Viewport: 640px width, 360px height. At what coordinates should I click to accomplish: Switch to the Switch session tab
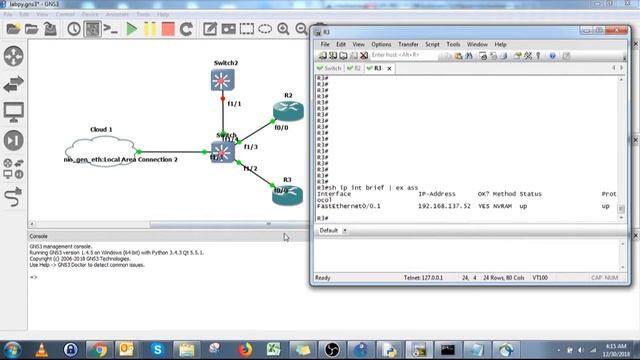tap(329, 68)
